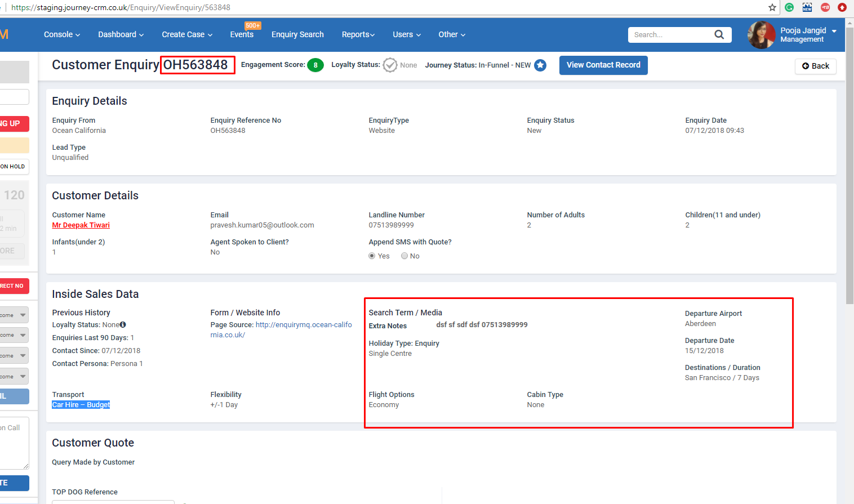The width and height of the screenshot is (854, 504).
Task: Go back using the Back button
Action: [x=816, y=66]
